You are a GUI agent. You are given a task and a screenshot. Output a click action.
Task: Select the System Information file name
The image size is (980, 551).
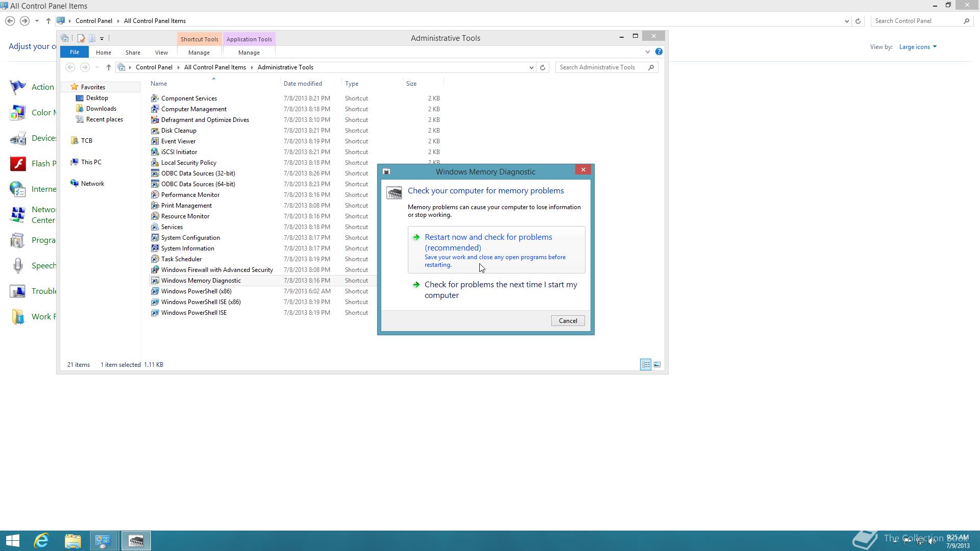click(187, 248)
